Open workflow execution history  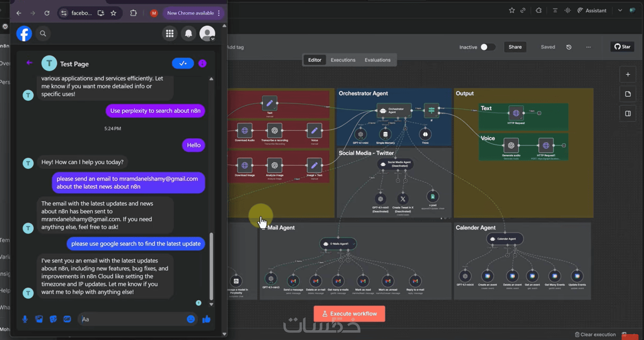tap(569, 47)
